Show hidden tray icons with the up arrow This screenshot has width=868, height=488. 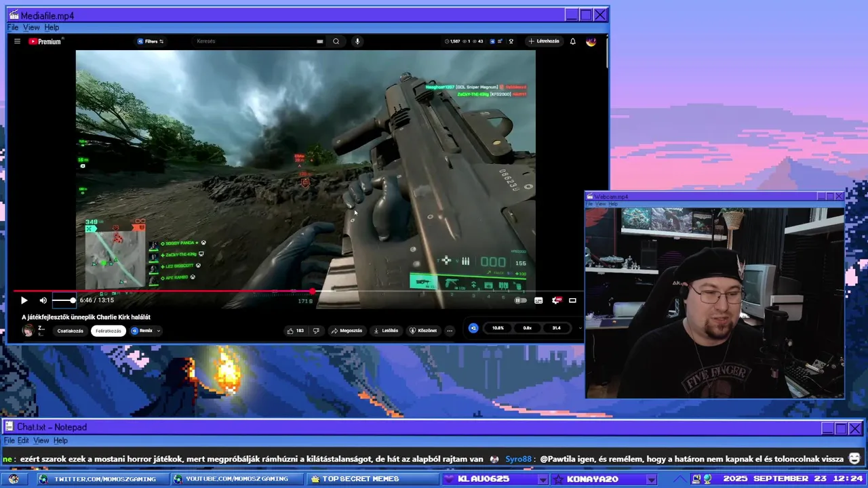point(679,479)
